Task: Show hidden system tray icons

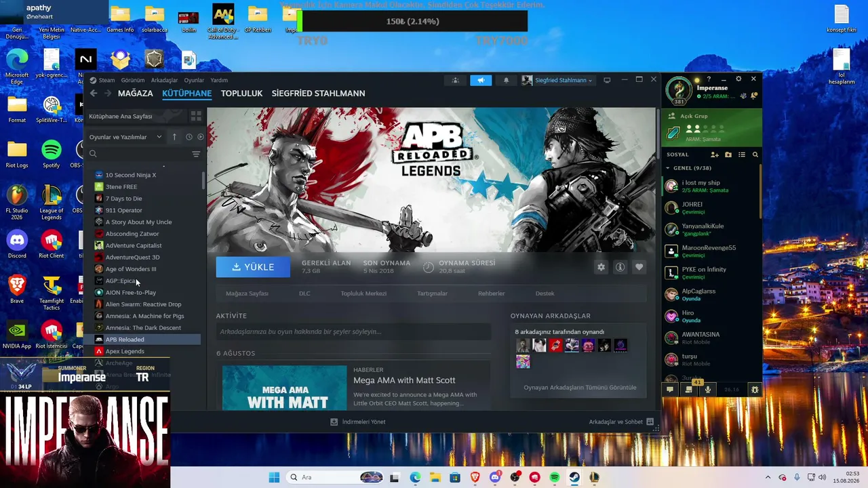Action: [x=768, y=477]
